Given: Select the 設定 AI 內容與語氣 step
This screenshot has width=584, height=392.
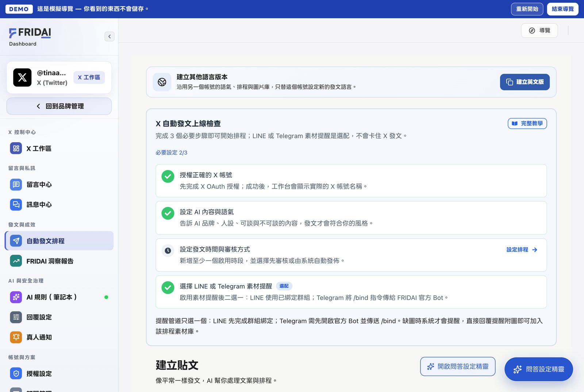Looking at the screenshot, I should [351, 218].
